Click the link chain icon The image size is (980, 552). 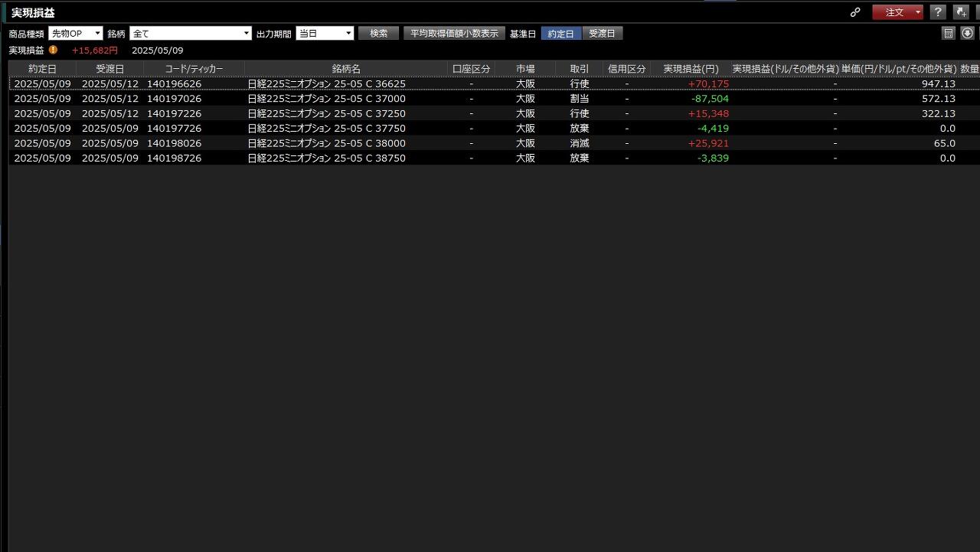tap(855, 12)
